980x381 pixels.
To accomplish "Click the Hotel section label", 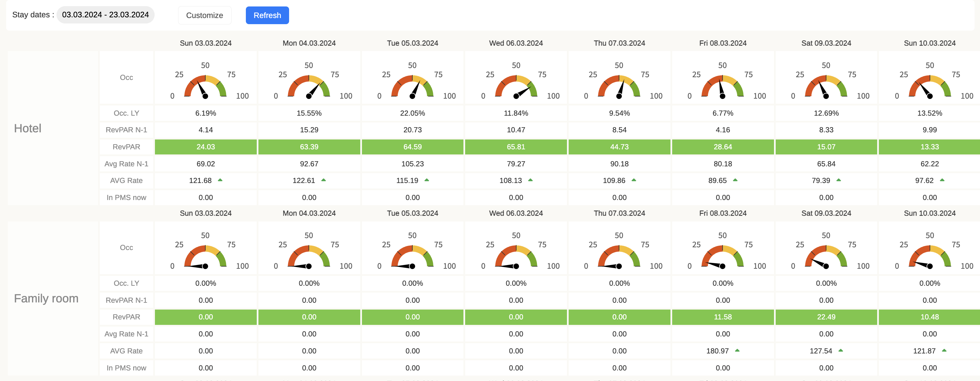I will coord(27,129).
